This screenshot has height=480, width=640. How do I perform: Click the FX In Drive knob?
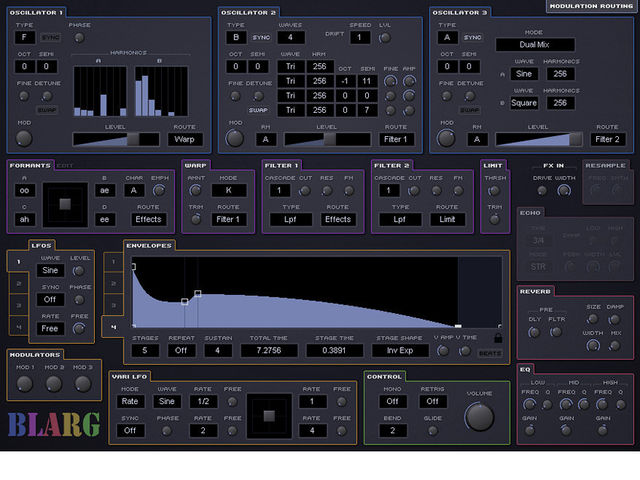click(542, 191)
